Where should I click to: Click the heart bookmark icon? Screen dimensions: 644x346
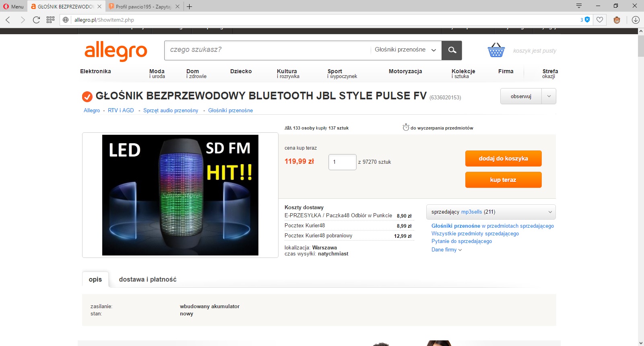(600, 20)
